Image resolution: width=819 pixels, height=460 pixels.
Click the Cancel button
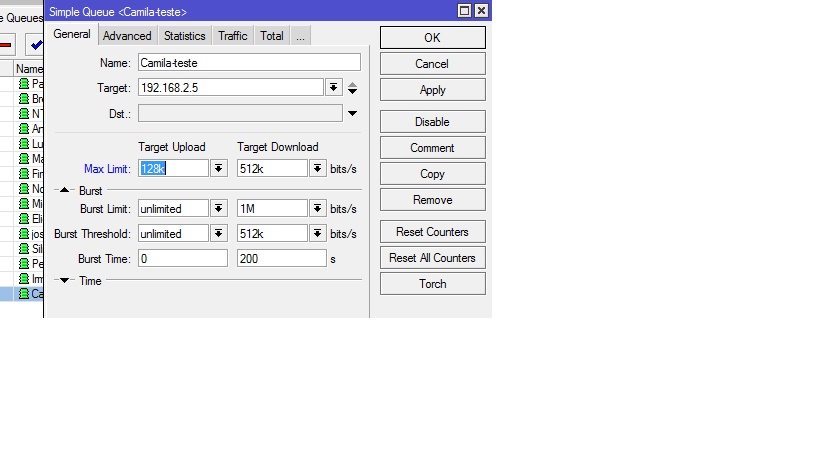click(432, 64)
